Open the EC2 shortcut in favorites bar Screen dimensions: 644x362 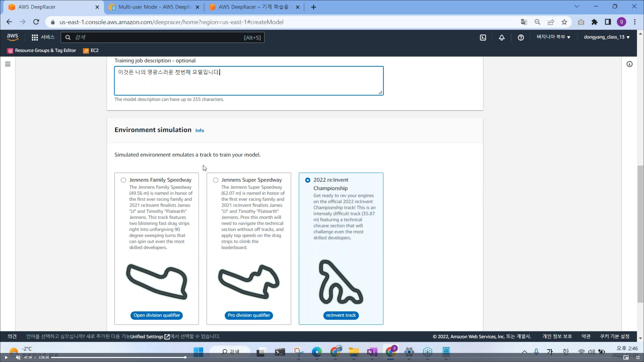click(x=91, y=51)
